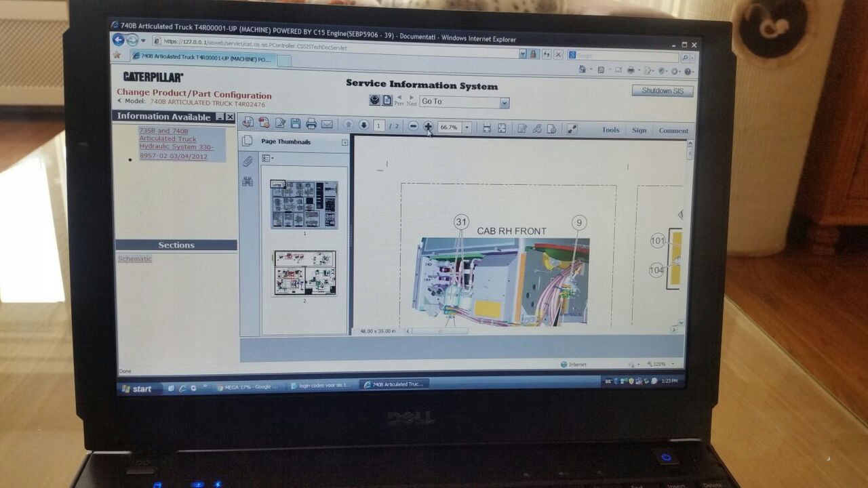Viewport: 868px width, 488px height.
Task: Click the IE stop button
Action: tap(558, 54)
